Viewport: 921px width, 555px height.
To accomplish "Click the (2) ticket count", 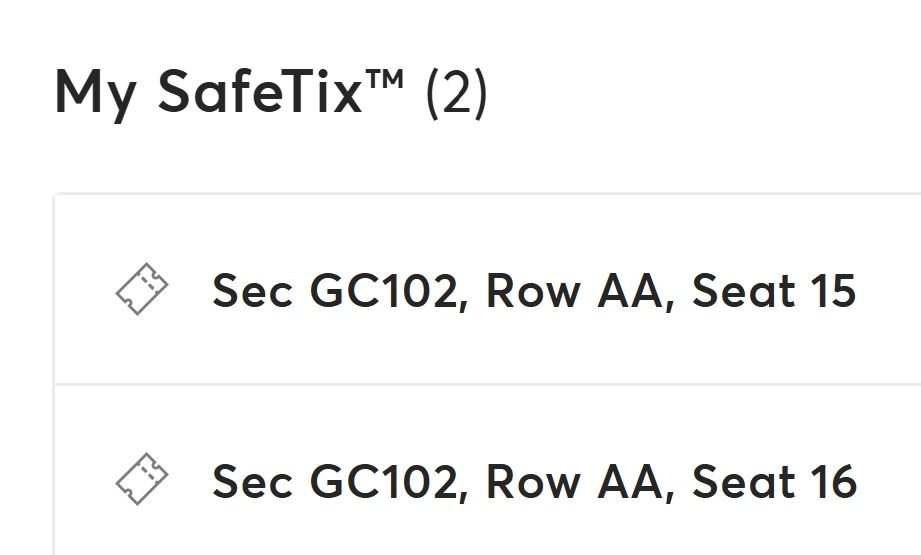I will (456, 93).
